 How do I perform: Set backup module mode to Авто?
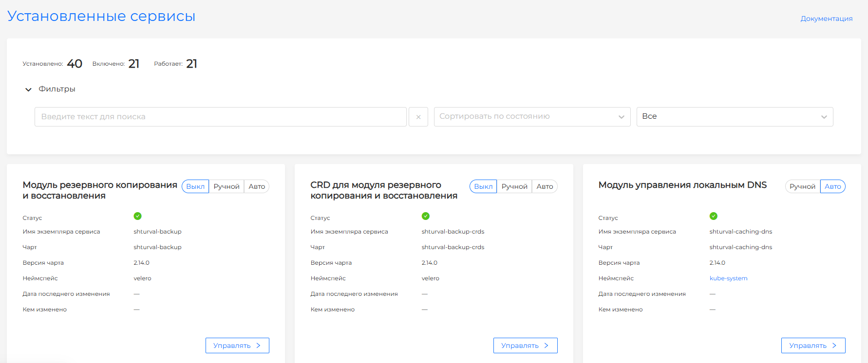coord(257,186)
